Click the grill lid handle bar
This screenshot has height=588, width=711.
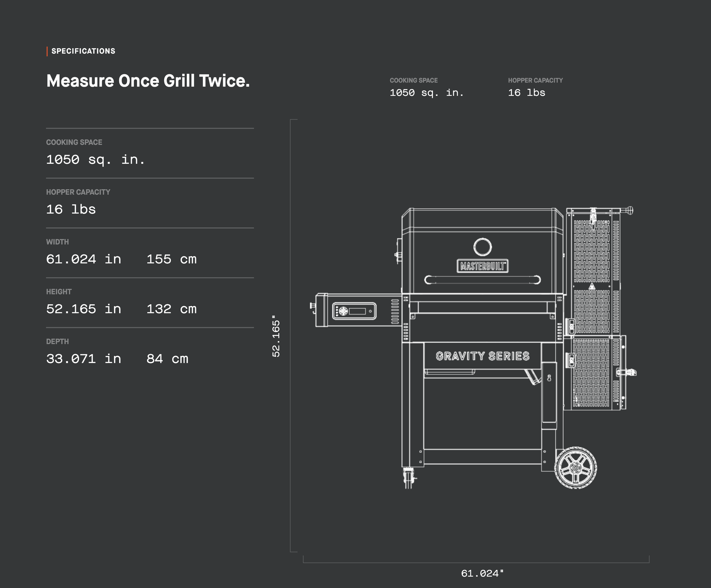point(482,279)
